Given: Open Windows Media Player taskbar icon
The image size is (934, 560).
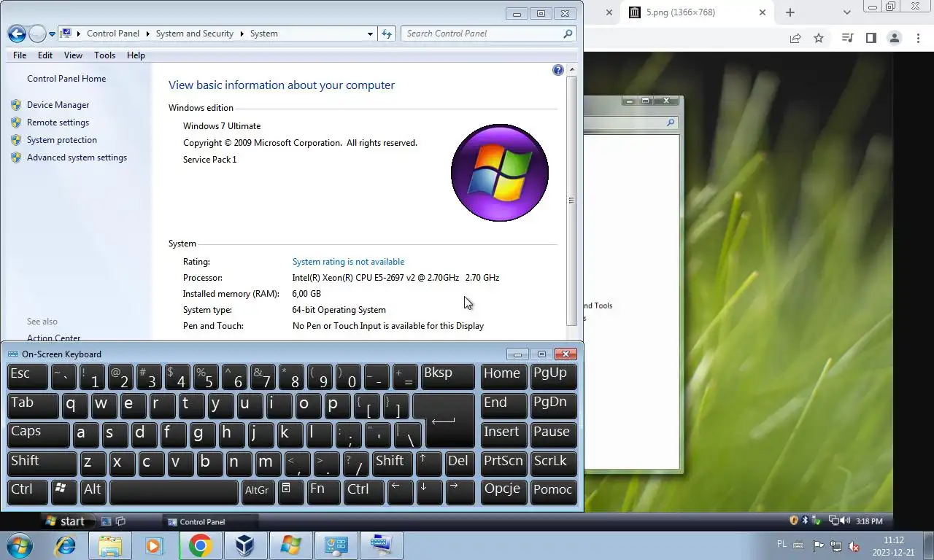Looking at the screenshot, I should (x=154, y=545).
